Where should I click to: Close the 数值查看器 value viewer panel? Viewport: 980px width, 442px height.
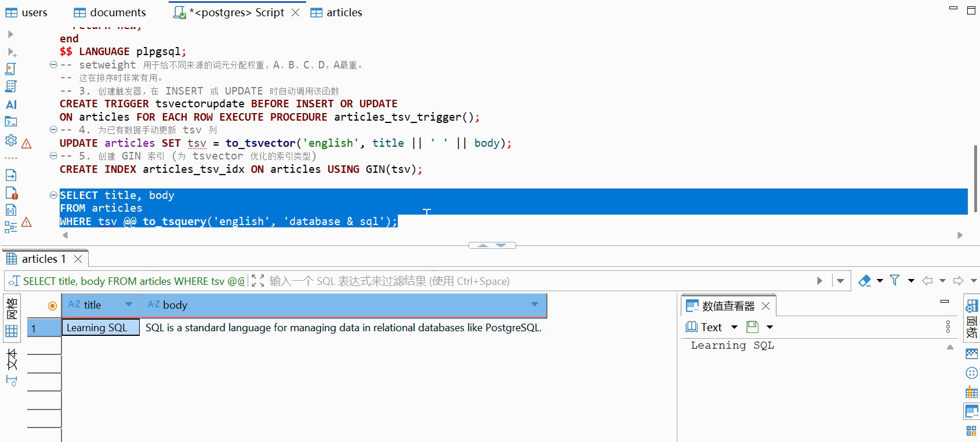pos(765,306)
